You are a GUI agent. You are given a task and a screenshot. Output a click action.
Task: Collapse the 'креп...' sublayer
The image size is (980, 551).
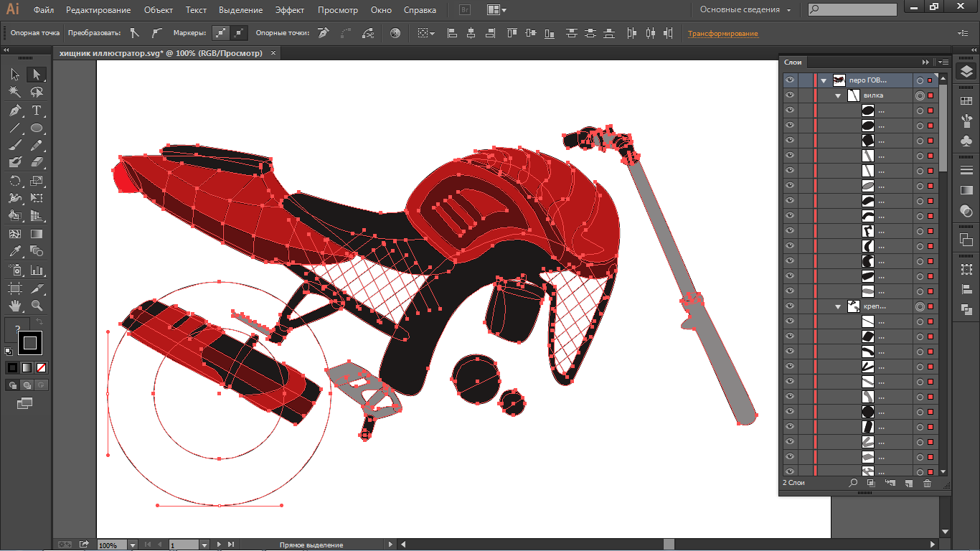[x=838, y=306]
